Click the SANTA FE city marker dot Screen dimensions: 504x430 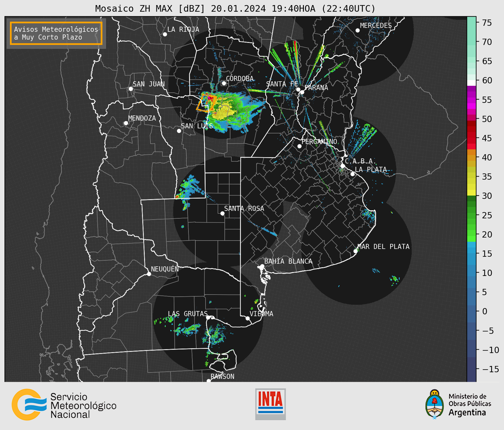tap(298, 89)
